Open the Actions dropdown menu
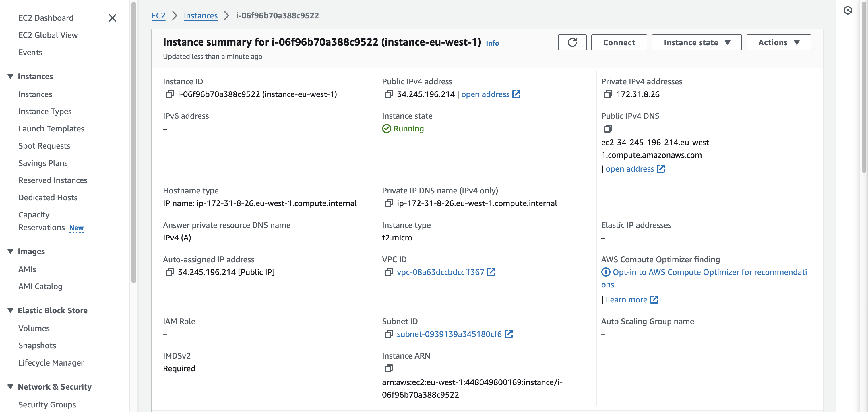This screenshot has width=868, height=412. click(778, 42)
